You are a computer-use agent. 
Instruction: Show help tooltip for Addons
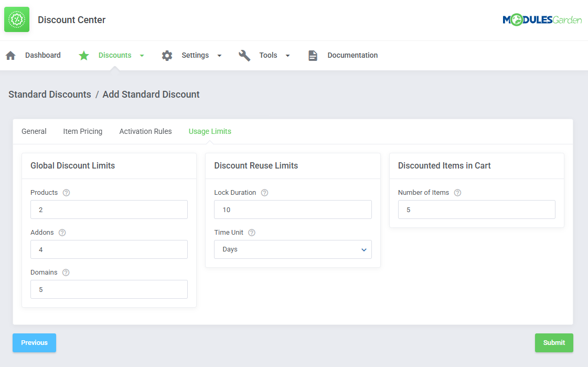click(62, 233)
